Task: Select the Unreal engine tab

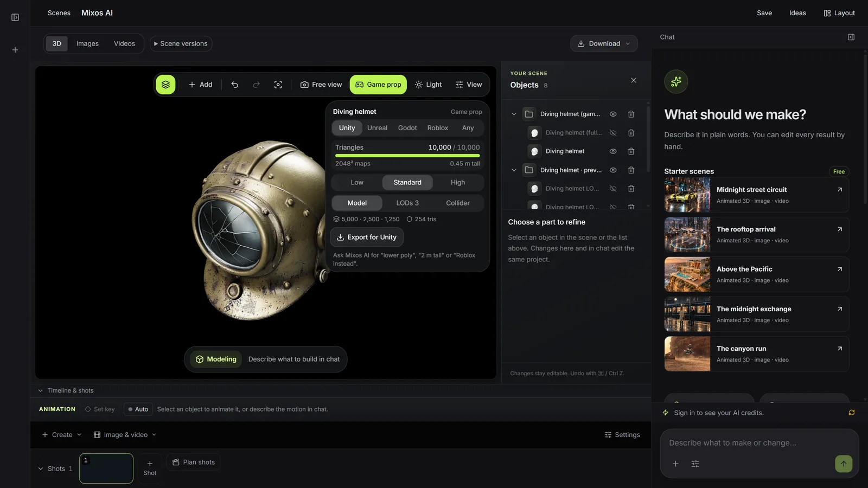Action: [377, 128]
